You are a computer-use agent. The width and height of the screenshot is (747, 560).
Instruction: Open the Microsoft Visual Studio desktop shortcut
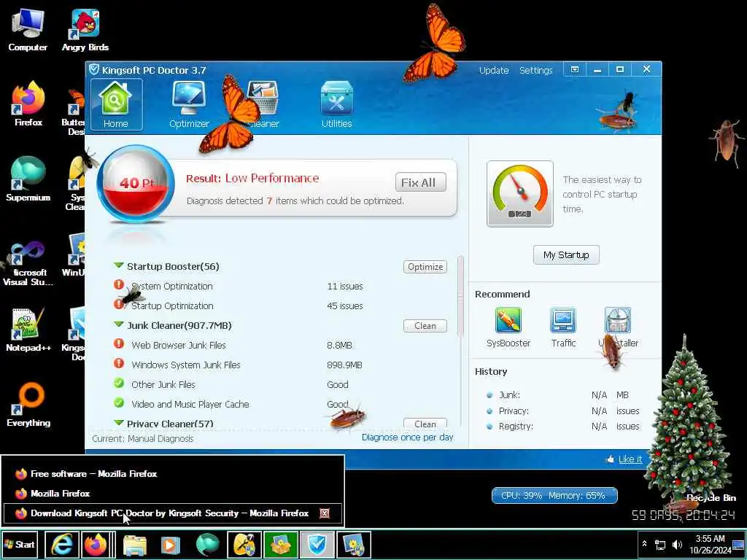tap(28, 262)
